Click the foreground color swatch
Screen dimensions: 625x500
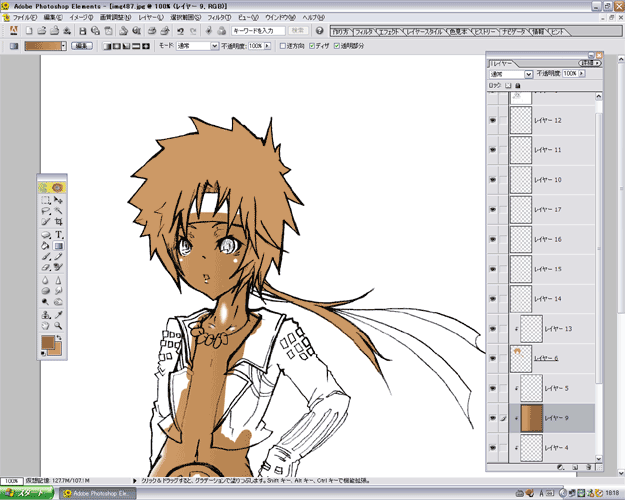pyautogui.click(x=48, y=342)
